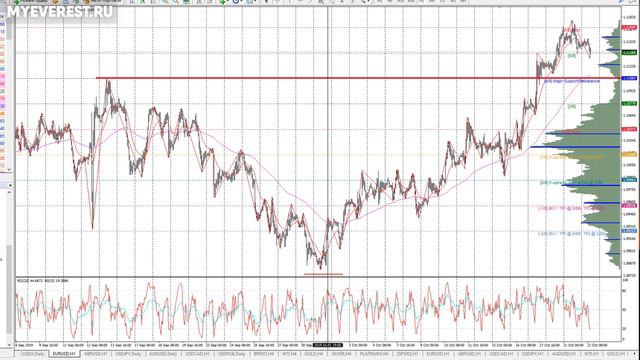Viewport: 640px width, 360px height.
Task: Switch to the USDRUB,Daily chart tab
Action: (231, 353)
